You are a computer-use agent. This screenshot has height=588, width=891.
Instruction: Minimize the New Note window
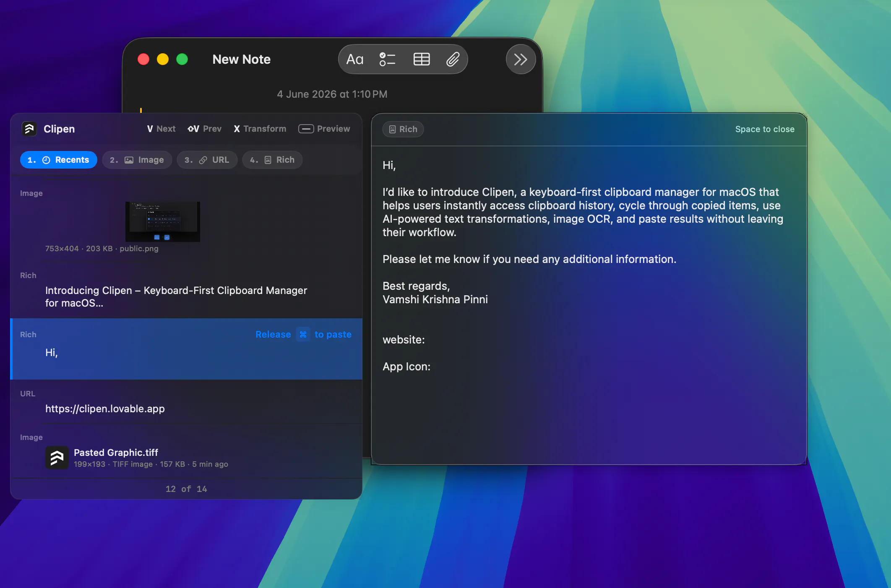(x=163, y=59)
